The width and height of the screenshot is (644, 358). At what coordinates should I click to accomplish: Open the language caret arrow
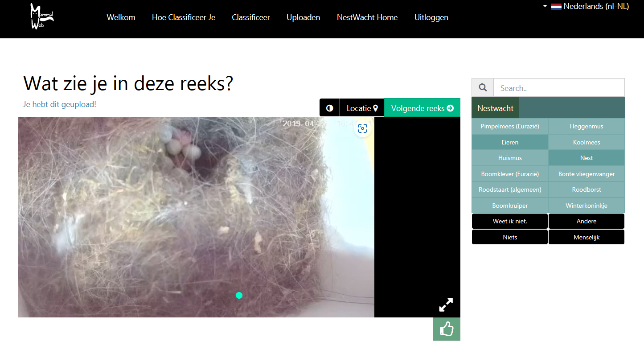[x=545, y=6]
